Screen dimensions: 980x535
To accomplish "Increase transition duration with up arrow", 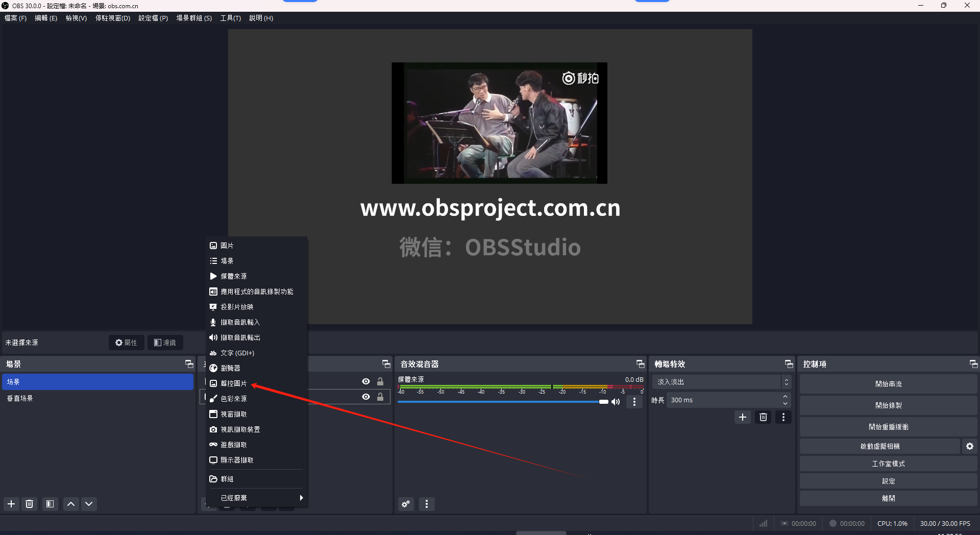I will click(785, 397).
